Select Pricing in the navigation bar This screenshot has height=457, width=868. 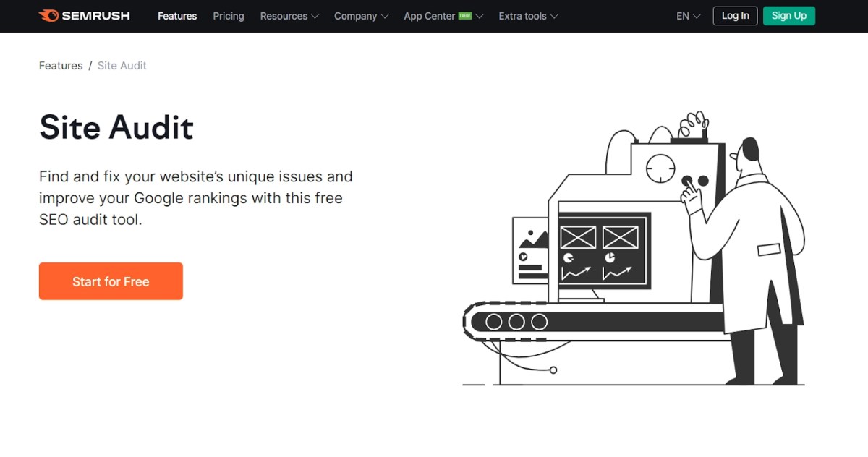pos(228,16)
